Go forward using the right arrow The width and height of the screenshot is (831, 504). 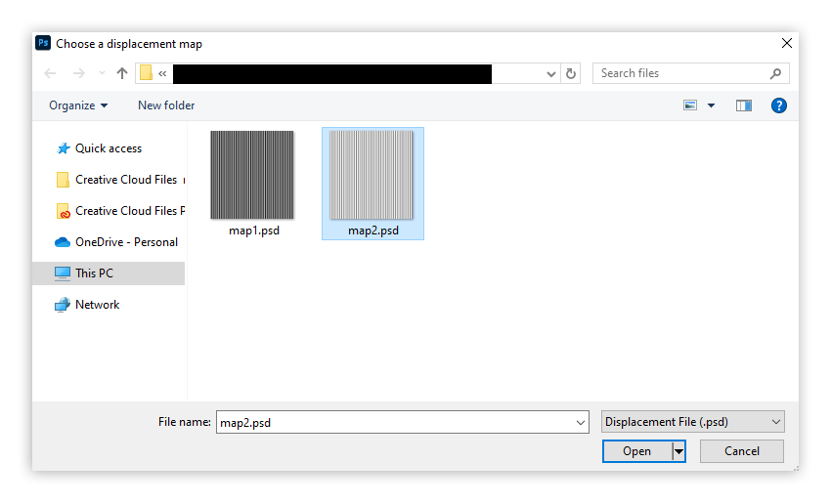tap(78, 73)
